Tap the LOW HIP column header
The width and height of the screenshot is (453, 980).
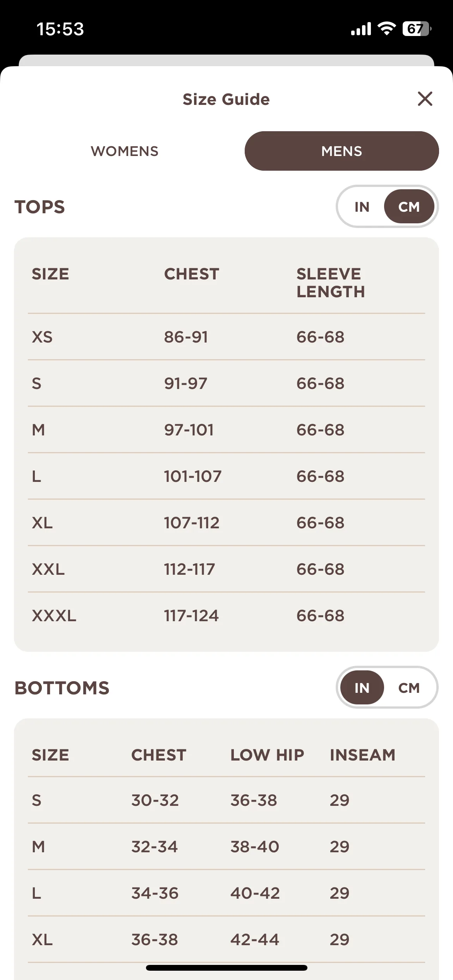point(267,755)
